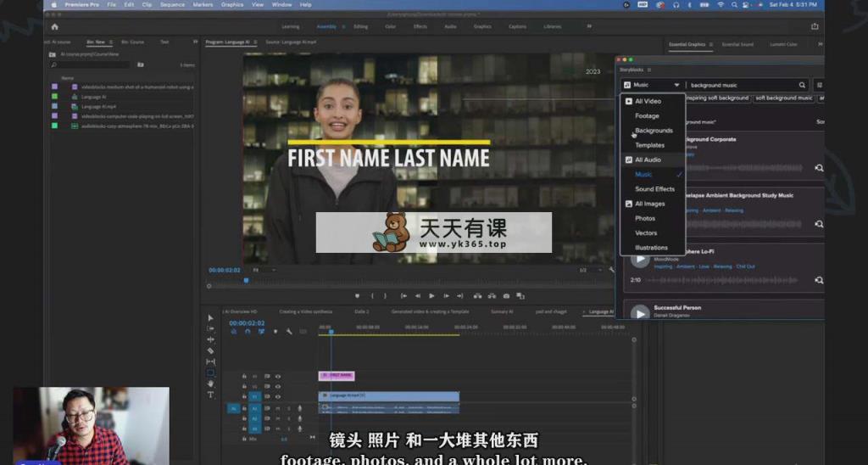Open the Sequence menu in menu bar
Image resolution: width=868 pixels, height=465 pixels.
[x=172, y=4]
